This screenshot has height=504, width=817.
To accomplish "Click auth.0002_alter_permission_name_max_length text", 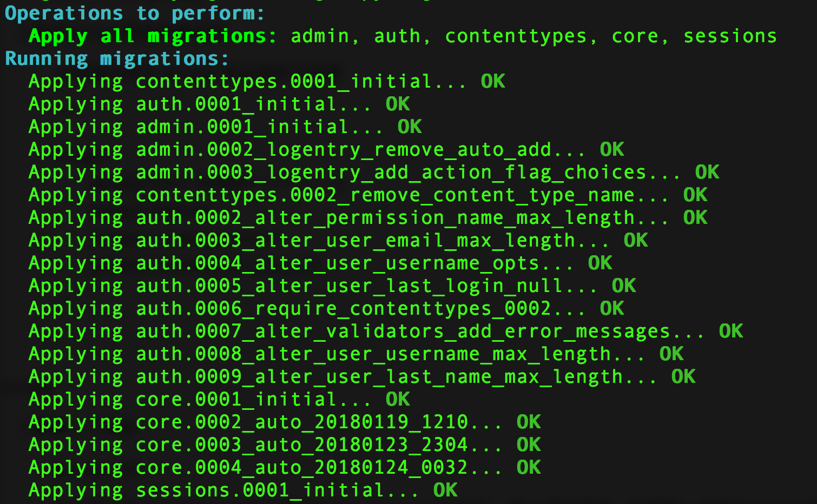I will (x=385, y=217).
